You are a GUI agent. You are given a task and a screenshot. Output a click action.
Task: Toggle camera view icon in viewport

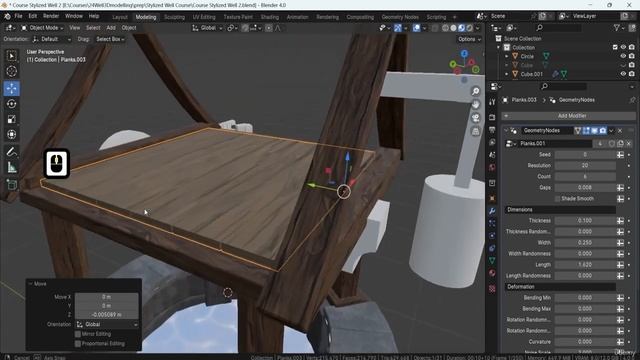coord(476,118)
